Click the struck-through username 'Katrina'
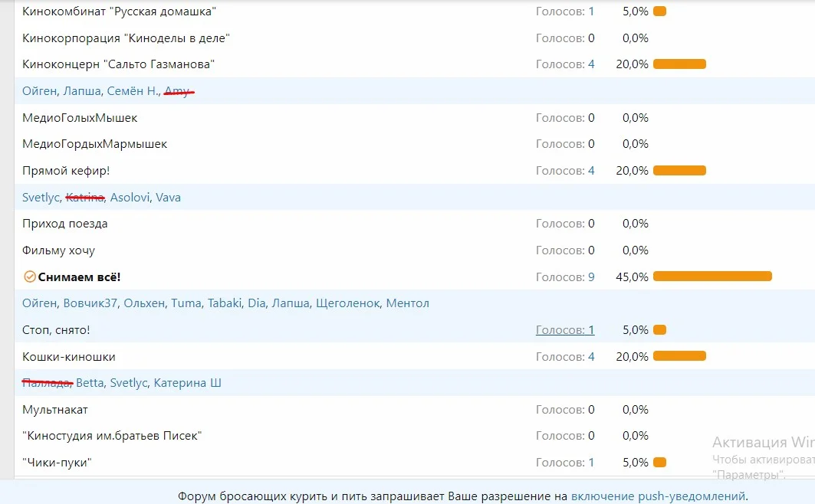 coord(87,197)
